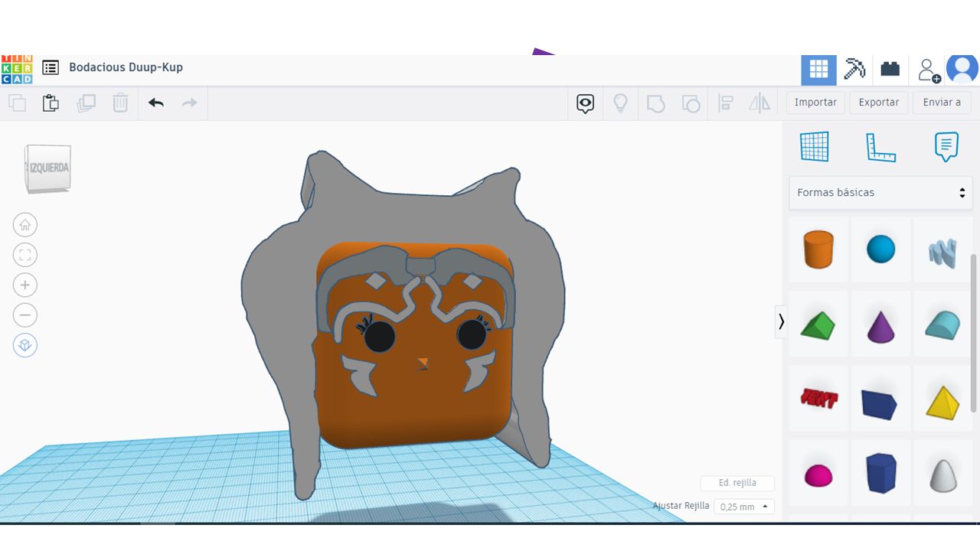The image size is (980, 551).
Task: Click the Copy toolbar icon
Action: click(x=17, y=103)
